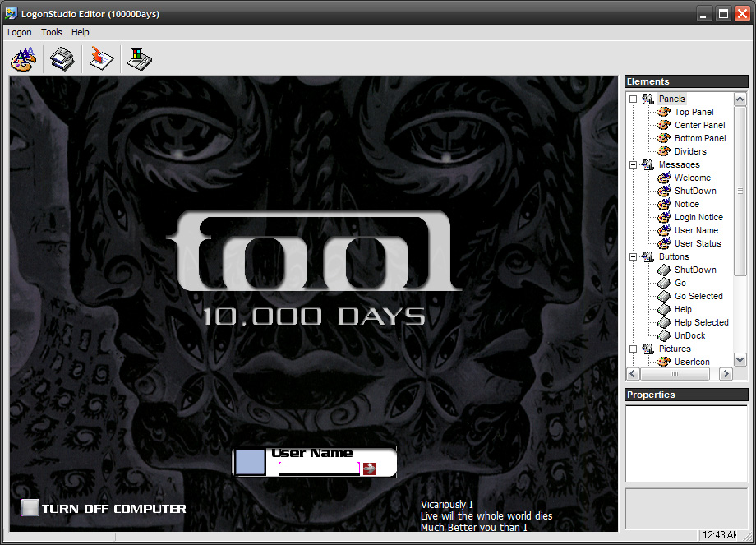Viewport: 756px width, 545px height.
Task: Click the red go arrow in preview
Action: point(370,469)
